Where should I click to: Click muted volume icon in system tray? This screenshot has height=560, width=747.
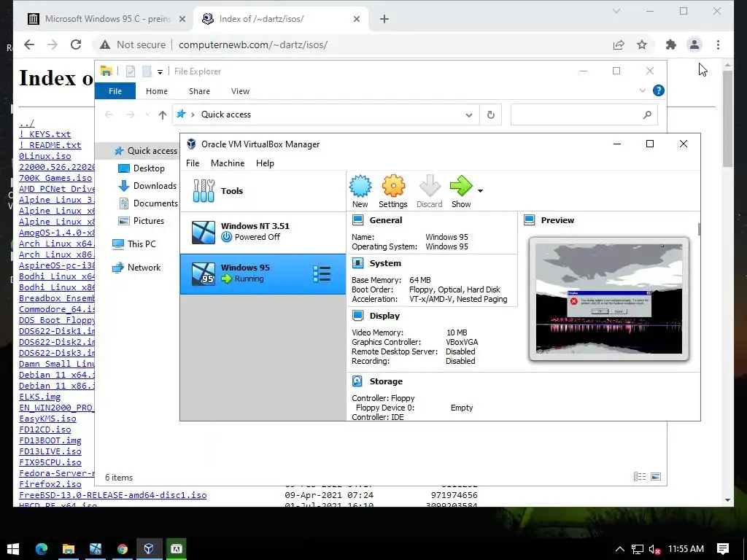[x=654, y=549]
